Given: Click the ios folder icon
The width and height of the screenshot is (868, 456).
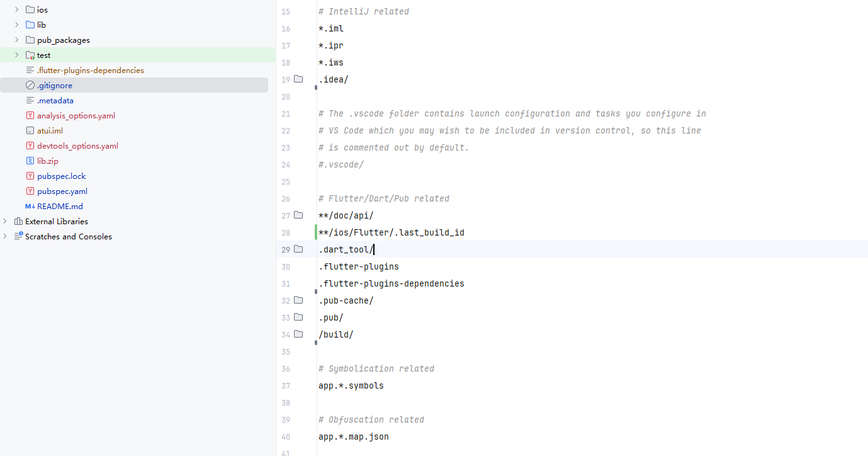Looking at the screenshot, I should click(30, 9).
